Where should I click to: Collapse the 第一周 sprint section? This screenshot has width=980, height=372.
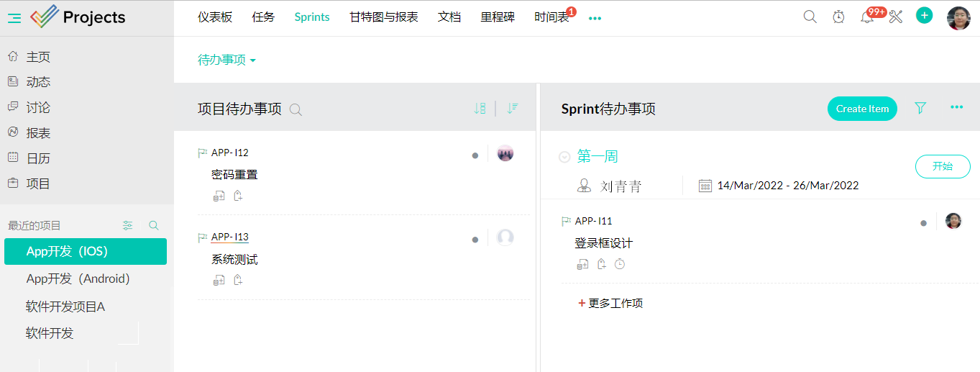(564, 157)
